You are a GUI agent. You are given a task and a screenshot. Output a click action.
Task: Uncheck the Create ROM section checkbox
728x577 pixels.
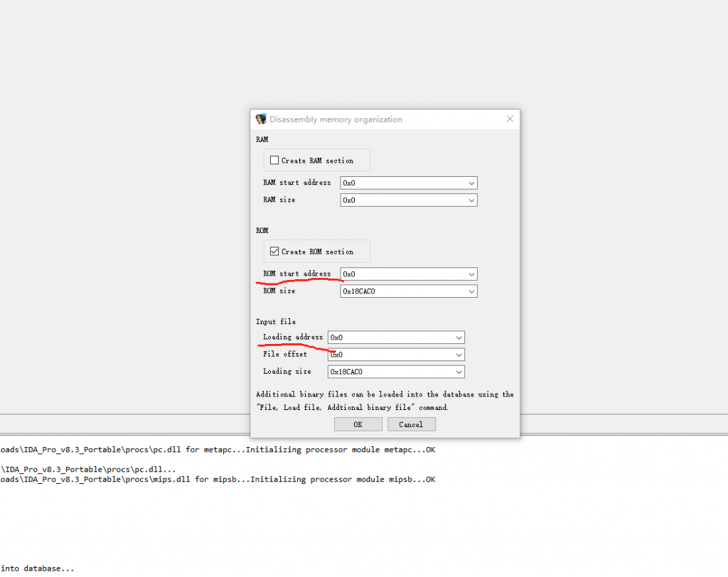coord(274,252)
